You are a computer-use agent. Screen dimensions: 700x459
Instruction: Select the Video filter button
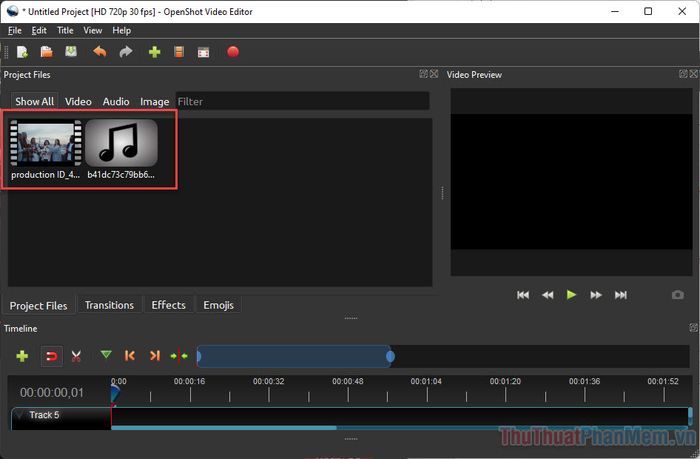pos(78,101)
